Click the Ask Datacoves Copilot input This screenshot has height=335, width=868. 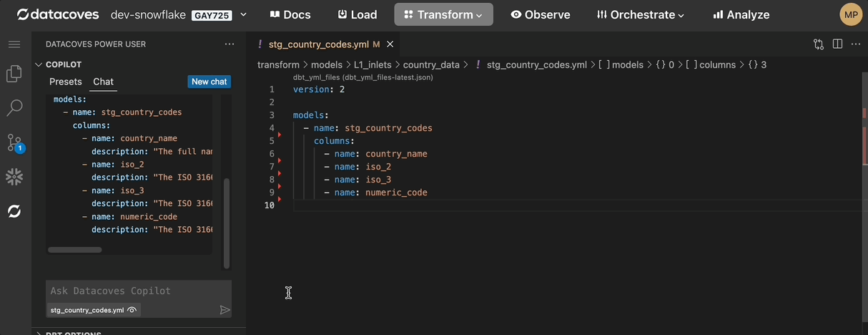pos(139,291)
